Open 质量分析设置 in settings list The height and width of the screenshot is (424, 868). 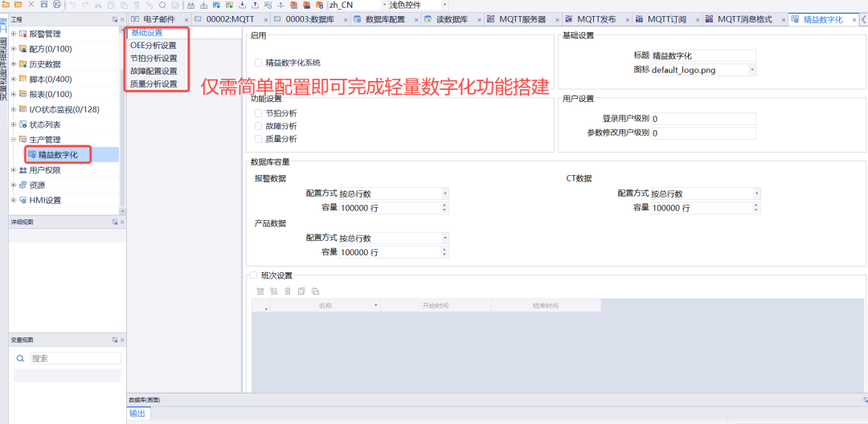click(x=154, y=84)
